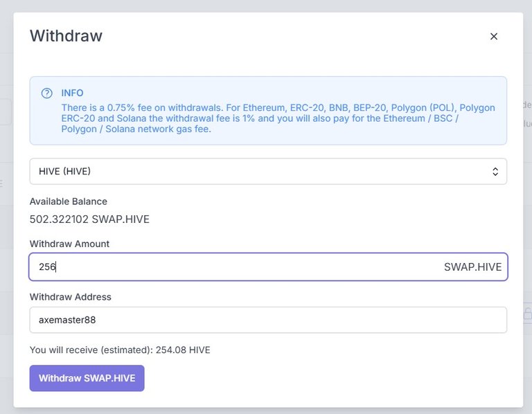Click the Withdraw SWAP.HIVE button
532x414 pixels.
tap(87, 378)
